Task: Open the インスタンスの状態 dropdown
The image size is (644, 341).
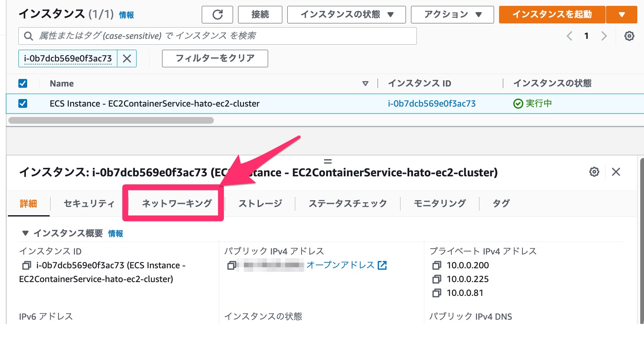Action: (346, 15)
